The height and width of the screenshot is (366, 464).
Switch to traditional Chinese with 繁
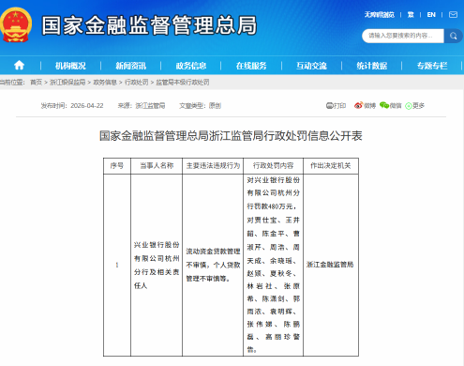[x=411, y=15]
